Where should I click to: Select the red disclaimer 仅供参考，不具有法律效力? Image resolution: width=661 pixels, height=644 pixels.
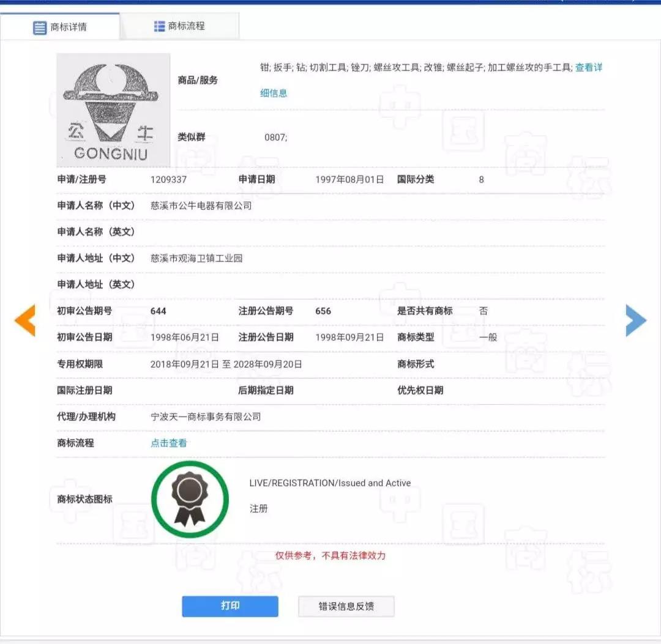click(330, 556)
